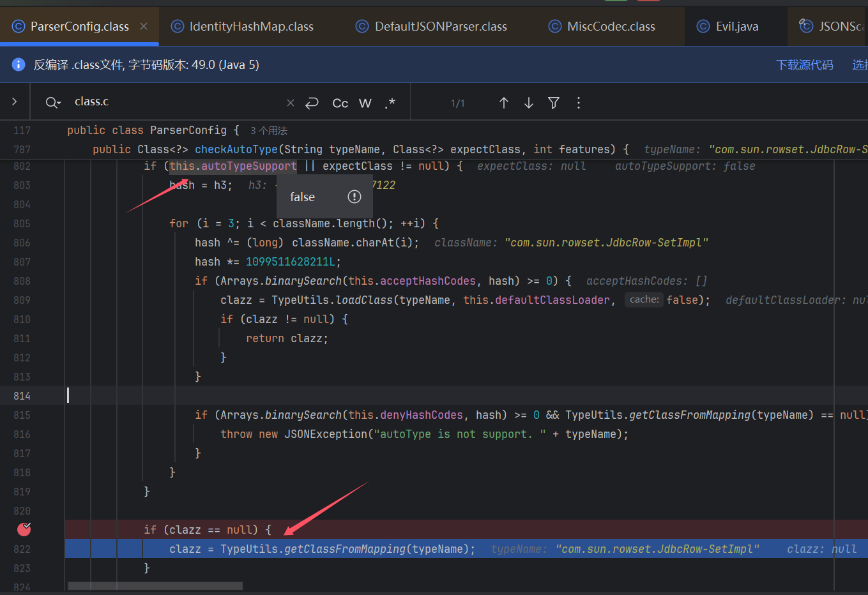868x595 pixels.
Task: Go to previous search occurrence
Action: (504, 103)
